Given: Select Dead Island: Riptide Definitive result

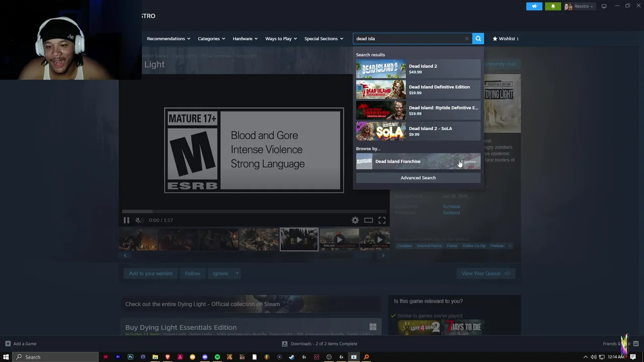Looking at the screenshot, I should coord(418,110).
